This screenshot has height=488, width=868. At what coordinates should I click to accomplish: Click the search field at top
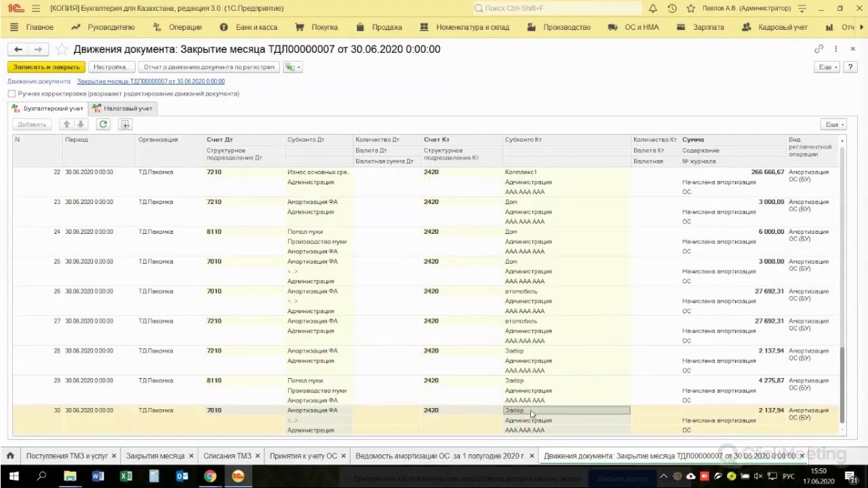557,8
